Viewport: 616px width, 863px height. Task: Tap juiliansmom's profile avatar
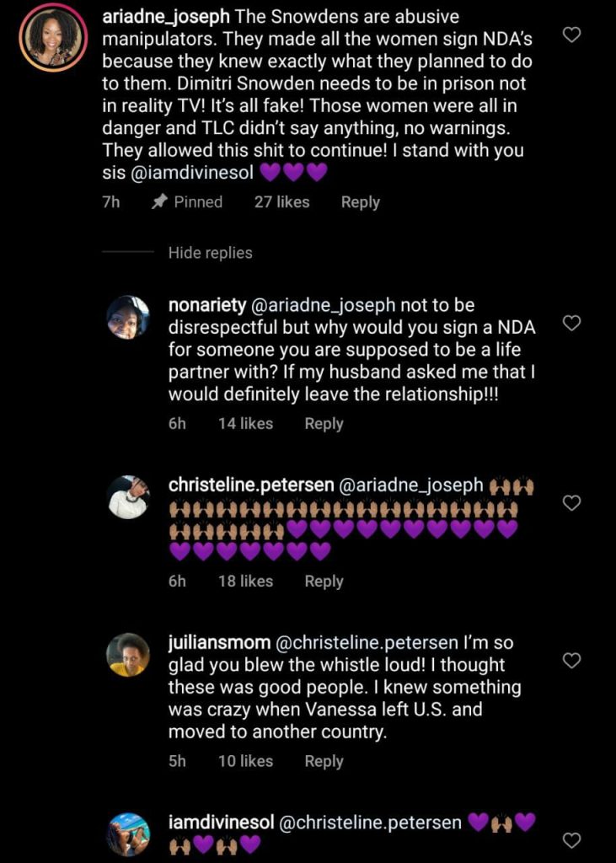pos(128,654)
